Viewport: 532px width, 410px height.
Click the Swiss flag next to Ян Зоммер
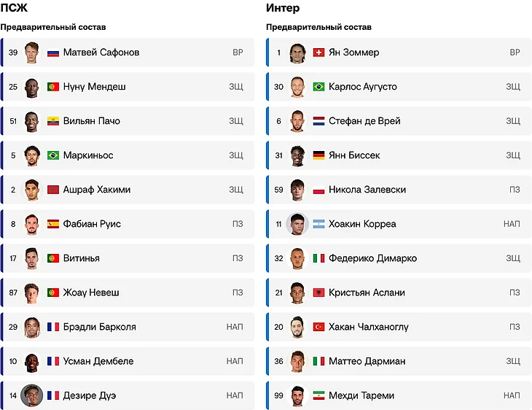tap(318, 53)
